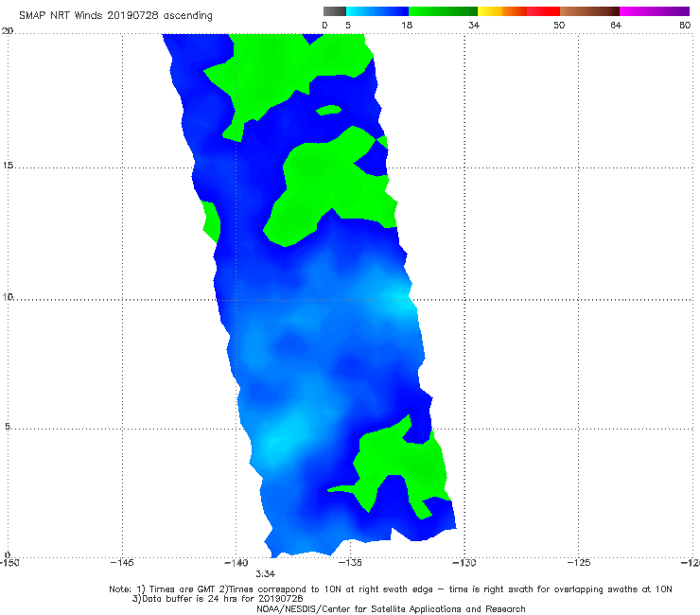This screenshot has height=615, width=700.
Task: Click the yellow-orange segment of the color bar
Action: (501, 11)
